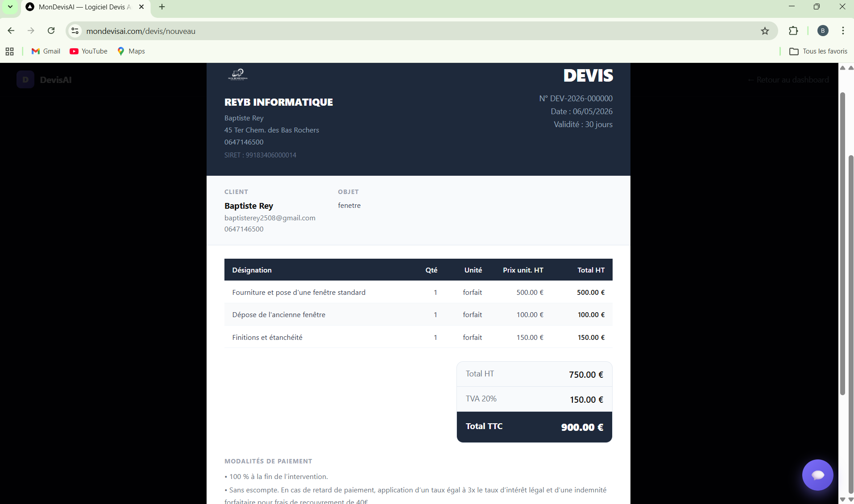
Task: Click the scroll down arrow of inner scrollbar
Action: click(x=842, y=499)
